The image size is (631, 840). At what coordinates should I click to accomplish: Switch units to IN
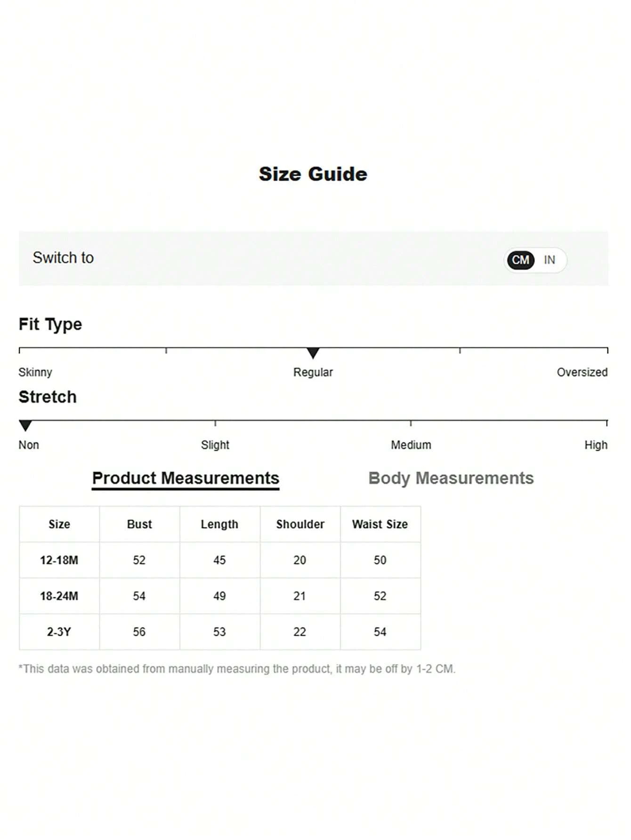click(x=549, y=260)
